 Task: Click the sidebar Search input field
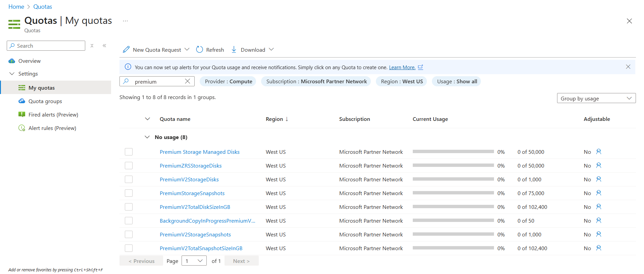coord(46,46)
